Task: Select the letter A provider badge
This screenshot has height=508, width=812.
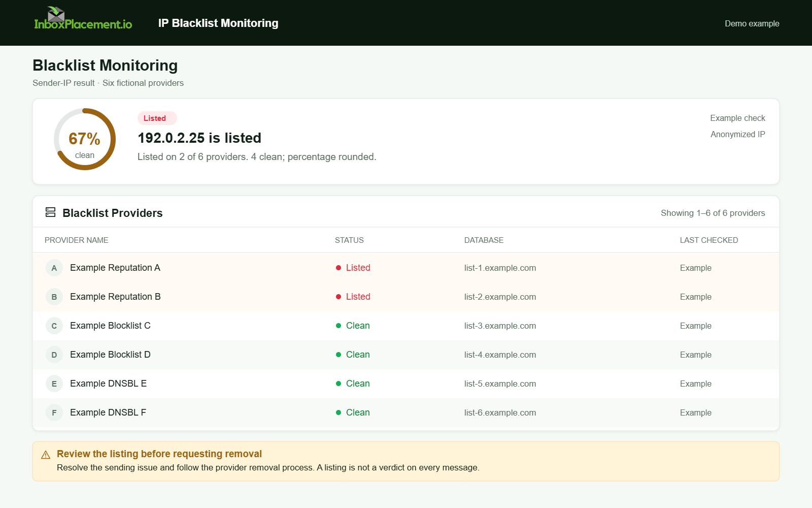Action: (x=54, y=268)
